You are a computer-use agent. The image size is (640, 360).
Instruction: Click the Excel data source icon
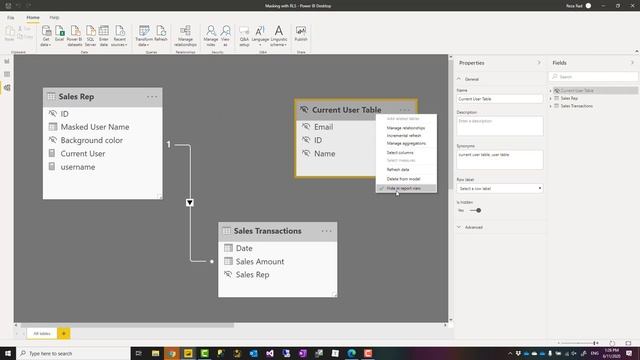pyautogui.click(x=60, y=33)
